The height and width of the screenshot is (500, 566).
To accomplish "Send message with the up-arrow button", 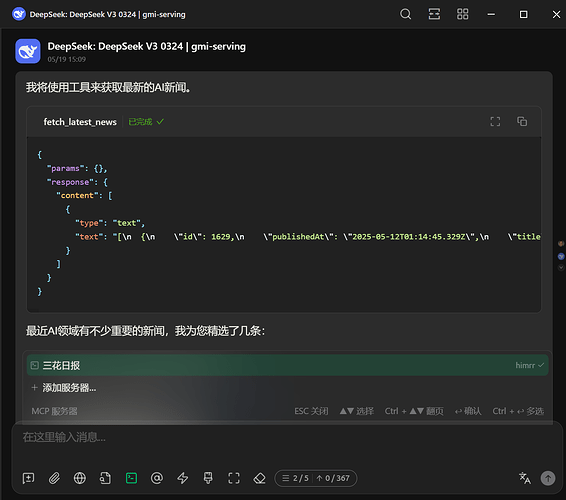I will click(x=548, y=478).
